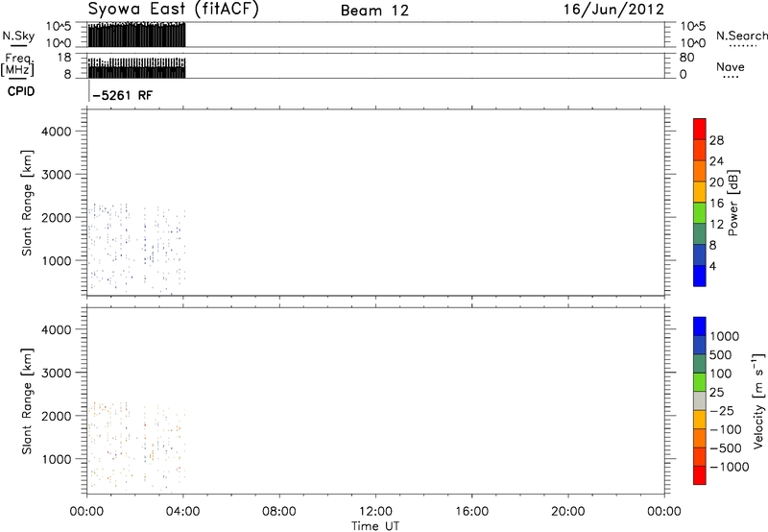Select the 'N.Sky' legend label

(x=18, y=36)
